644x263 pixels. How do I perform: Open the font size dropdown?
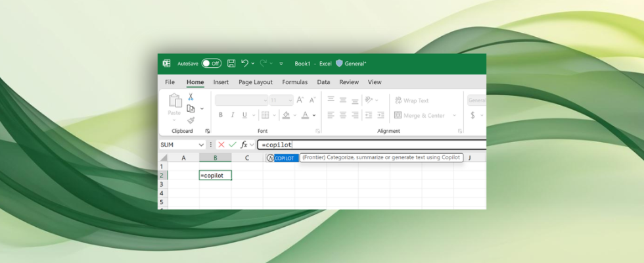point(290,100)
